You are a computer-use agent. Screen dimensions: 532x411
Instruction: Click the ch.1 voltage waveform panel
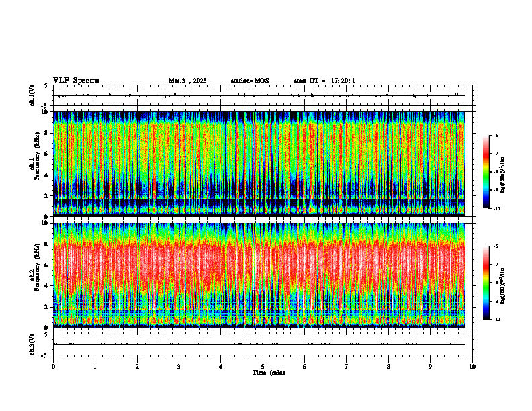[x=263, y=95]
